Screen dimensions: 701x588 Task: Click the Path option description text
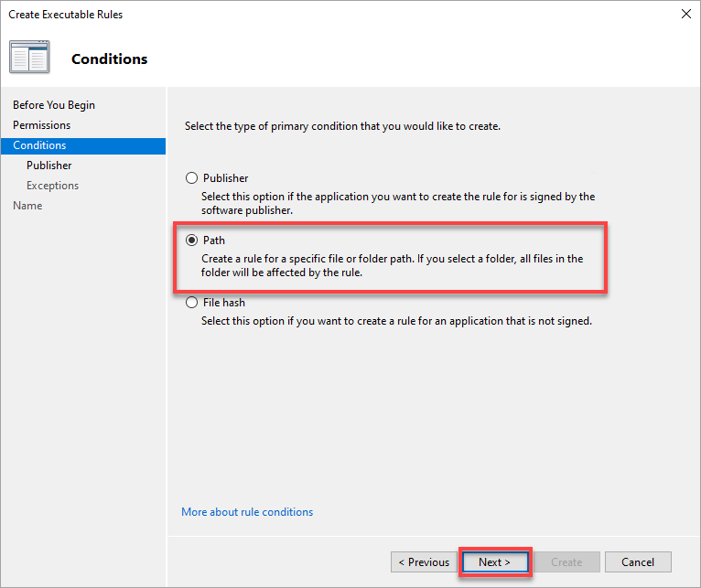click(x=392, y=265)
